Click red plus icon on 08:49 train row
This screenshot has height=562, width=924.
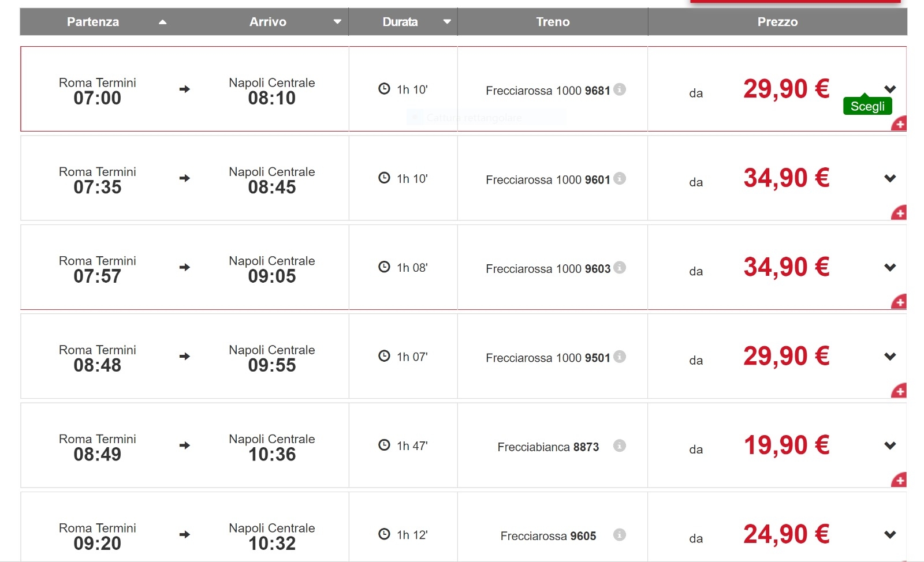[x=899, y=480]
